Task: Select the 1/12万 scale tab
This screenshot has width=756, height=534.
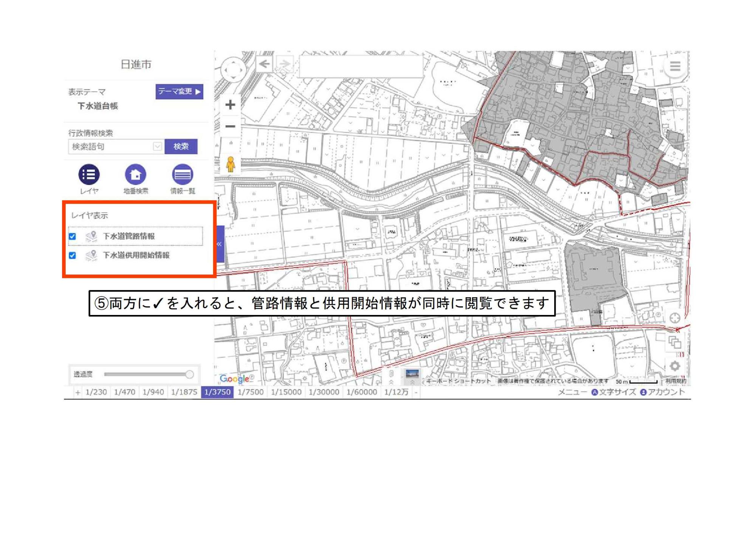Action: 396,392
